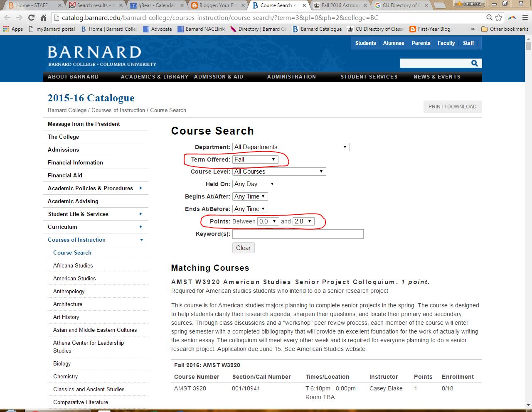The width and height of the screenshot is (532, 412).
Task: Switch to the CU Directory tab
Action: point(401,5)
